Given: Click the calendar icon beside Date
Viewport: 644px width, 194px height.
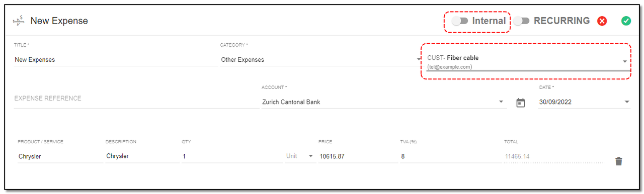Looking at the screenshot, I should click(521, 103).
